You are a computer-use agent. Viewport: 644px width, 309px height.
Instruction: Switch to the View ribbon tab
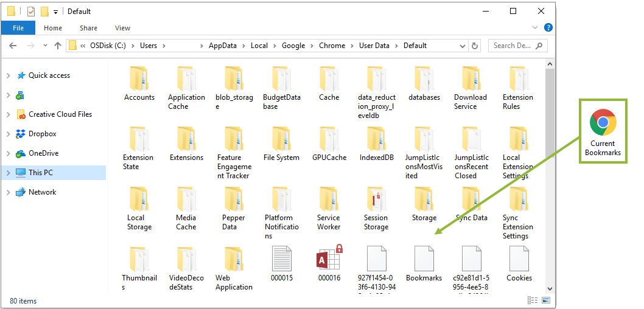(x=122, y=28)
